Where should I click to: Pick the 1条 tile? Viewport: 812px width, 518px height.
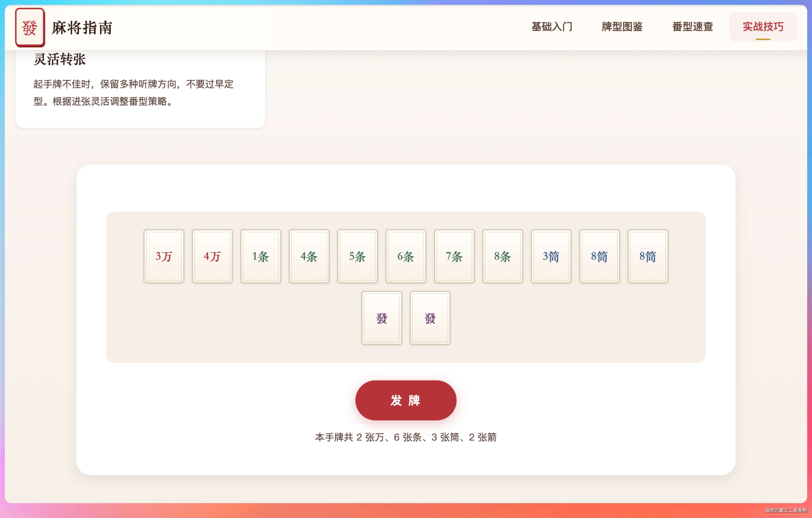[261, 256]
